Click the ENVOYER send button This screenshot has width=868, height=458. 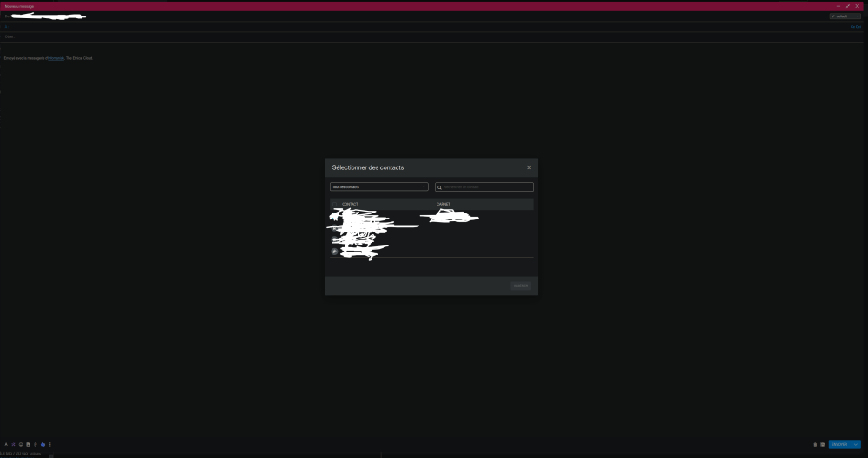point(839,445)
